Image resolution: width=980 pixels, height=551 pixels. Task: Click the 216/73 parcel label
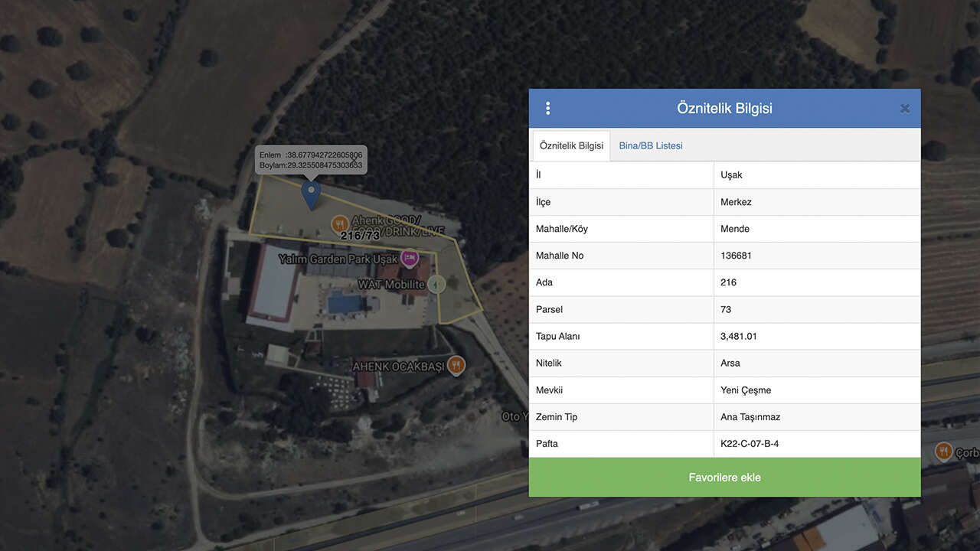(x=360, y=236)
